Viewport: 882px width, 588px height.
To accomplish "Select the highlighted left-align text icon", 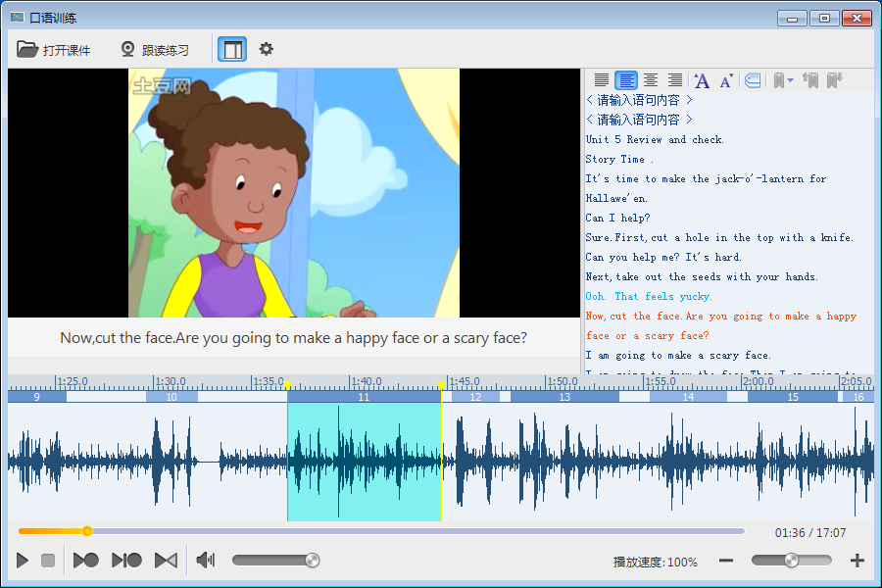I will click(x=626, y=80).
